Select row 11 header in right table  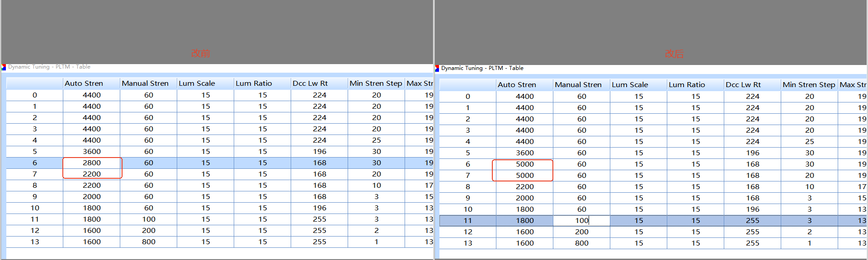pos(468,221)
